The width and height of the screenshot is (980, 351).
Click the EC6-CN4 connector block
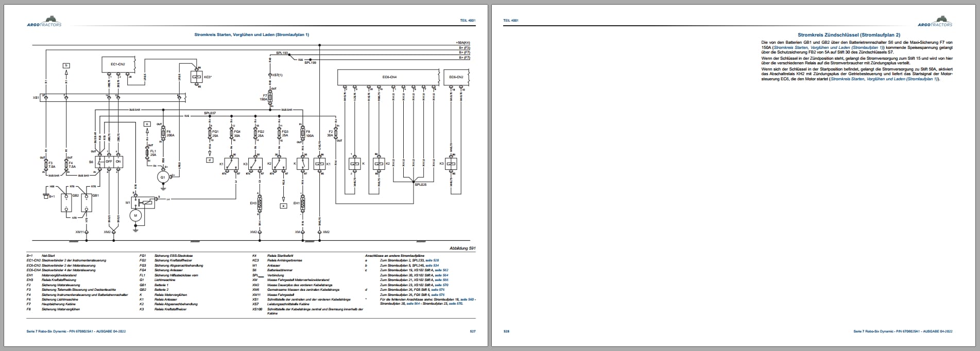(x=389, y=77)
